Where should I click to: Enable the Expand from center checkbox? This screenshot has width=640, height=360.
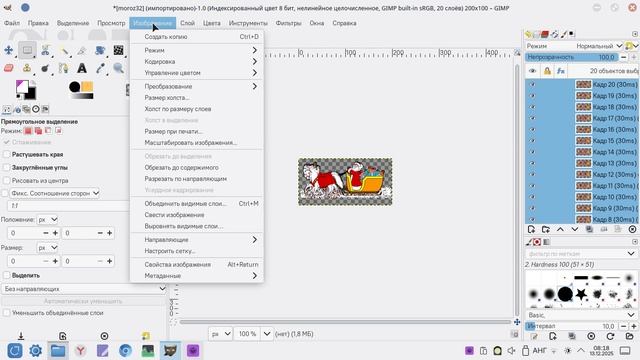(x=7, y=181)
